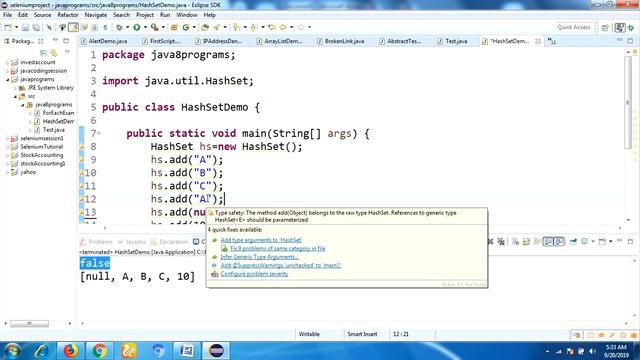Click the warning marker on line 12
Image resolution: width=640 pixels, height=360 pixels.
(82, 199)
